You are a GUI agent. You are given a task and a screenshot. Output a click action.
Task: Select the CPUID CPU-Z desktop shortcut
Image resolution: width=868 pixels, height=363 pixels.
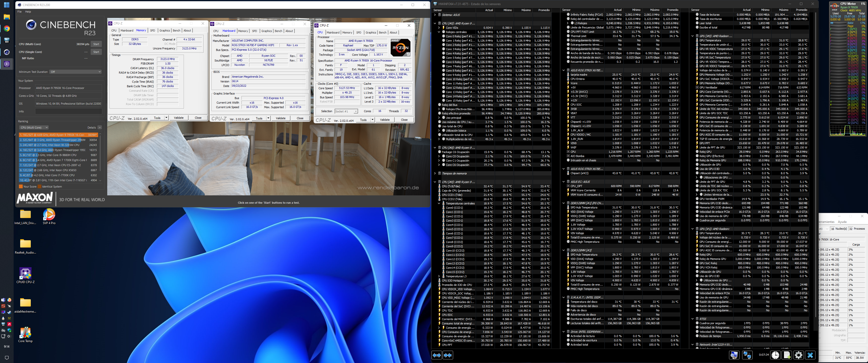tap(25, 276)
